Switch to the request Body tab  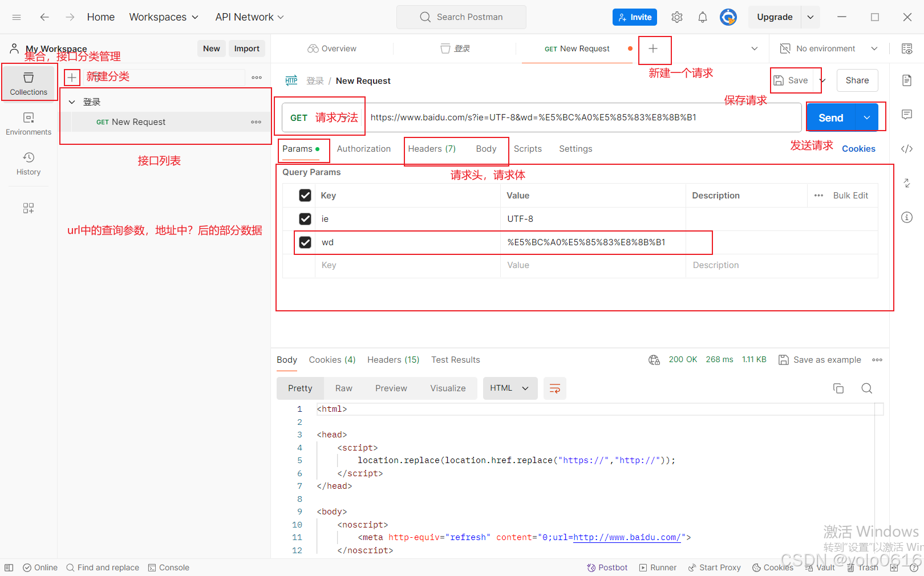(486, 149)
